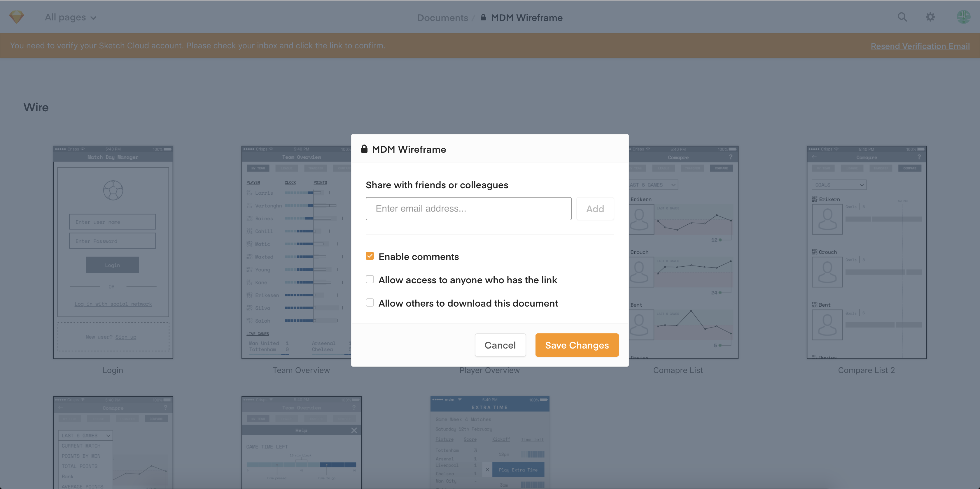Open the user avatar menu

(x=963, y=17)
